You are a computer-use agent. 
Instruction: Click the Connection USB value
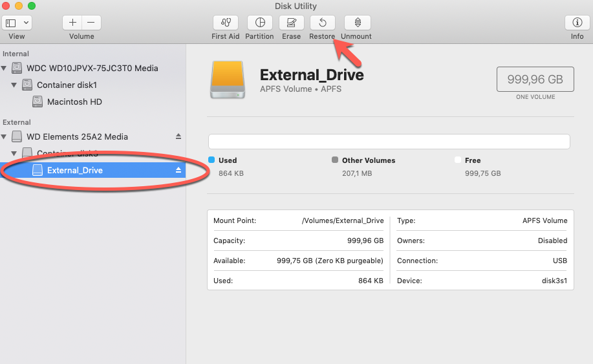(x=560, y=261)
